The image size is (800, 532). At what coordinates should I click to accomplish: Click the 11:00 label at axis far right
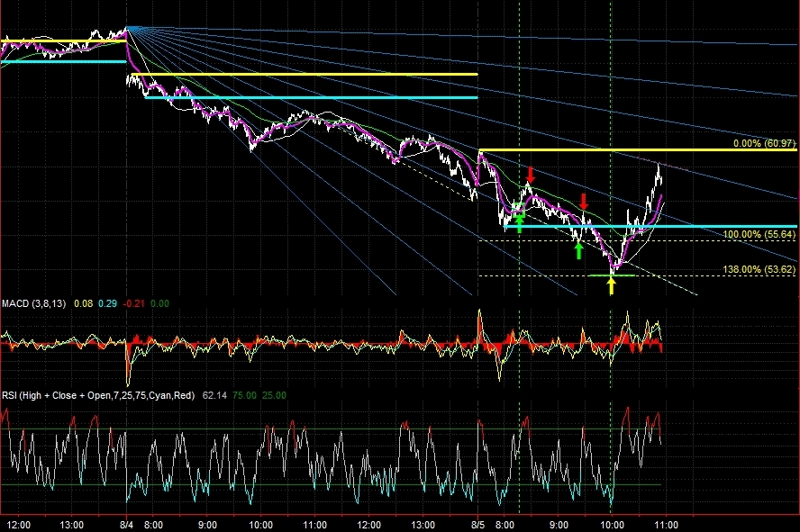coord(666,524)
